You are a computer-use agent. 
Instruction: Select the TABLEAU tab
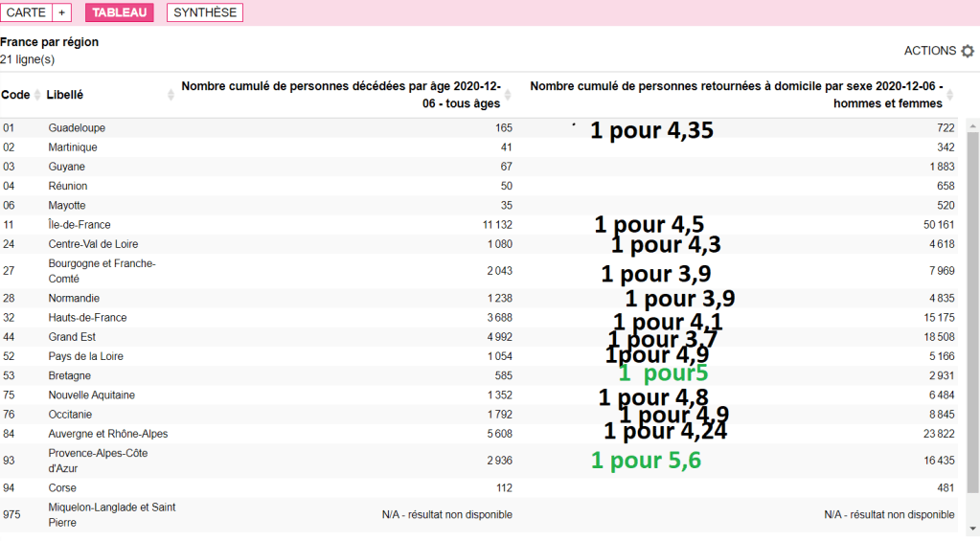(x=119, y=12)
